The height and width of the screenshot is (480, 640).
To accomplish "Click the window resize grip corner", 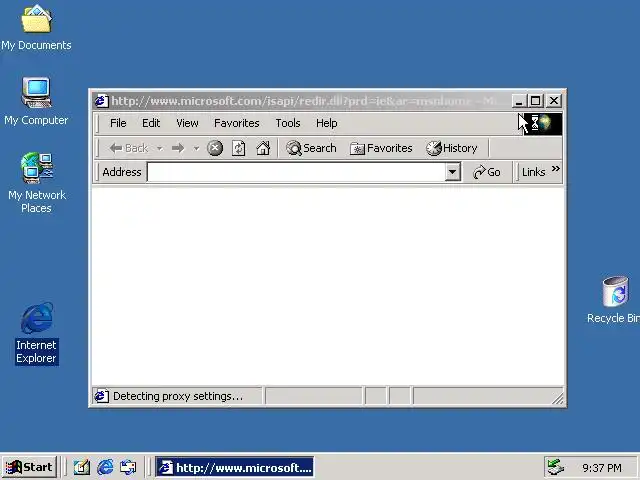I will point(557,398).
